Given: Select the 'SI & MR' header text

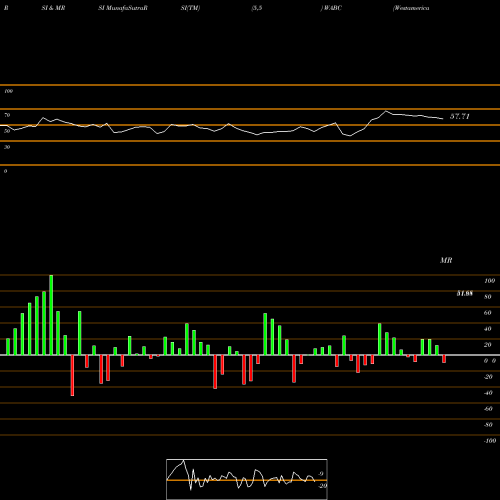Looking at the screenshot, I should tap(53, 8).
